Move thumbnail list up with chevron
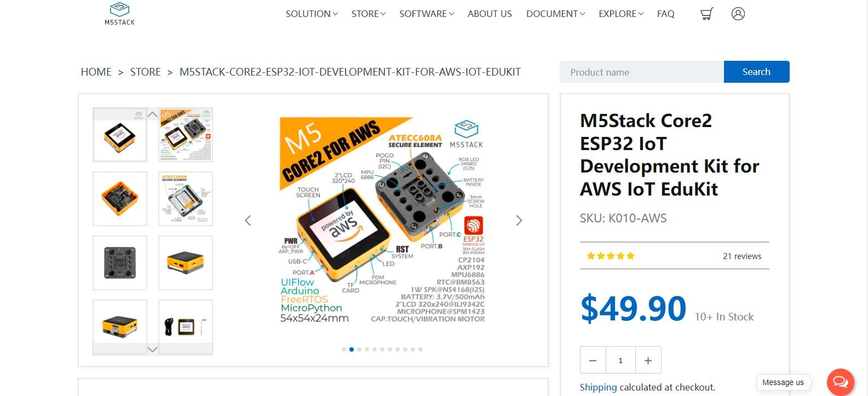The width and height of the screenshot is (868, 396). pos(153,114)
